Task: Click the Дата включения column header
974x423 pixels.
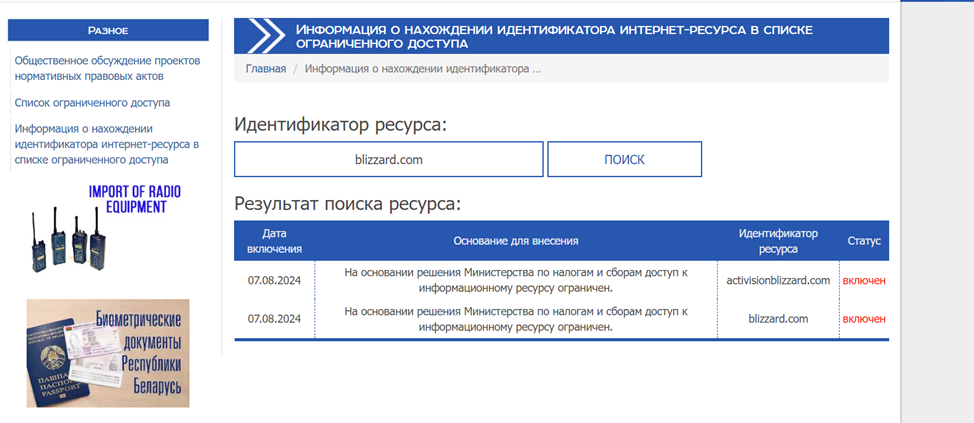Action: (275, 241)
